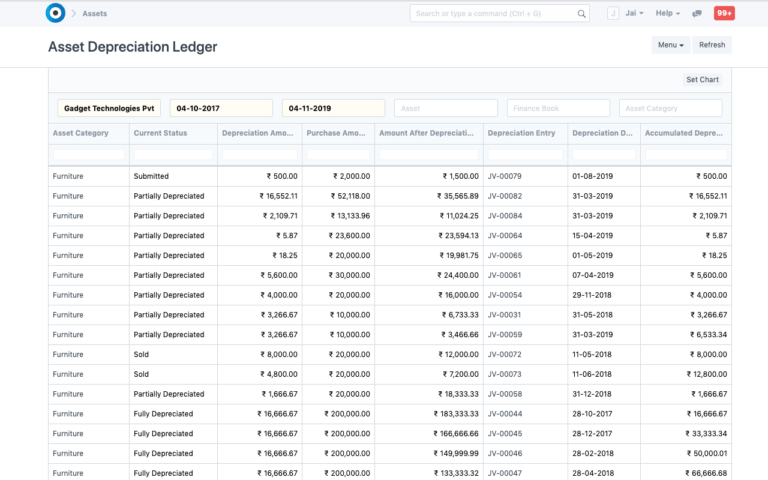This screenshot has height=480, width=768.
Task: Open depreciation entry JV-00072
Action: [x=504, y=354]
